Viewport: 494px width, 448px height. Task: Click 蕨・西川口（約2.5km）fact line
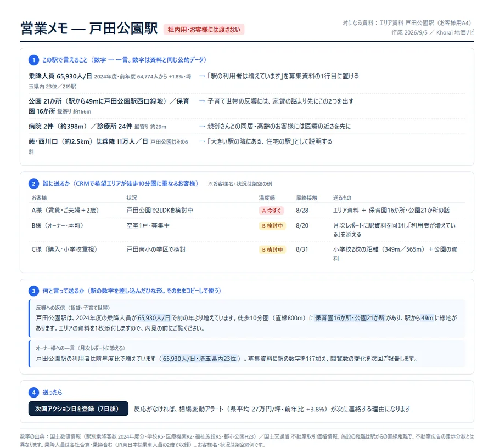click(108, 146)
